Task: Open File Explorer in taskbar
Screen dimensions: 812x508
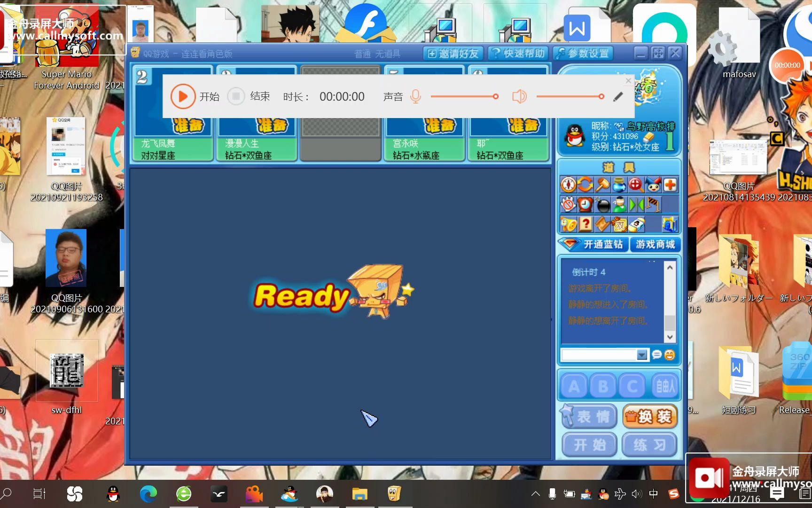Action: (359, 493)
